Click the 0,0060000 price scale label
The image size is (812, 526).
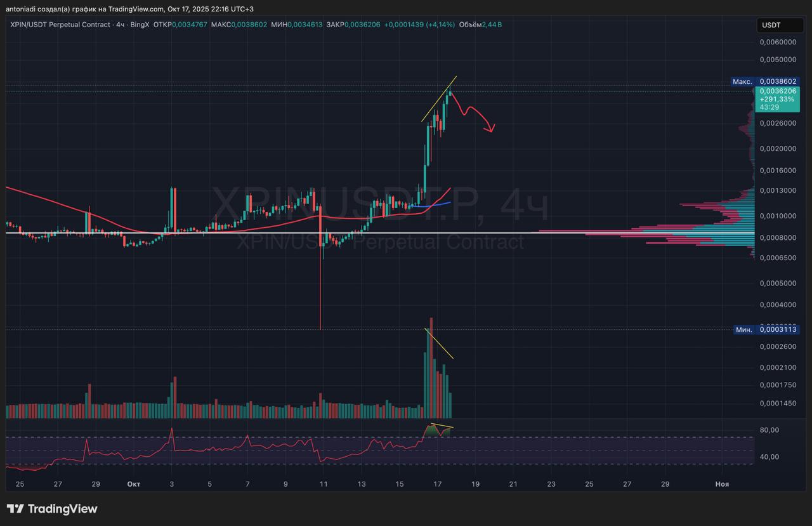(778, 43)
